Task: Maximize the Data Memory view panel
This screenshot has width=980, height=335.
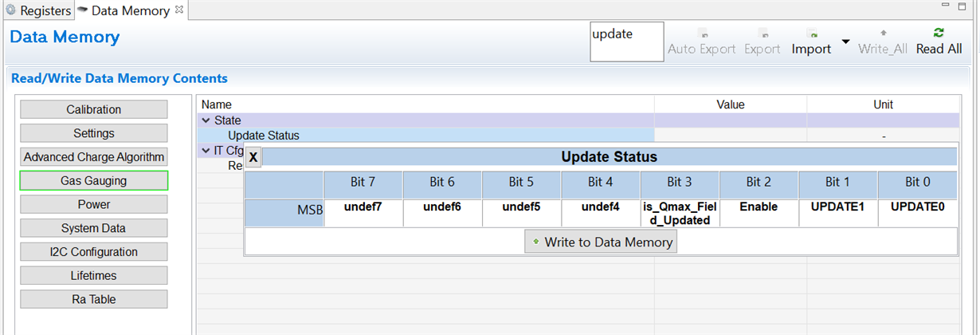Action: pos(962,6)
